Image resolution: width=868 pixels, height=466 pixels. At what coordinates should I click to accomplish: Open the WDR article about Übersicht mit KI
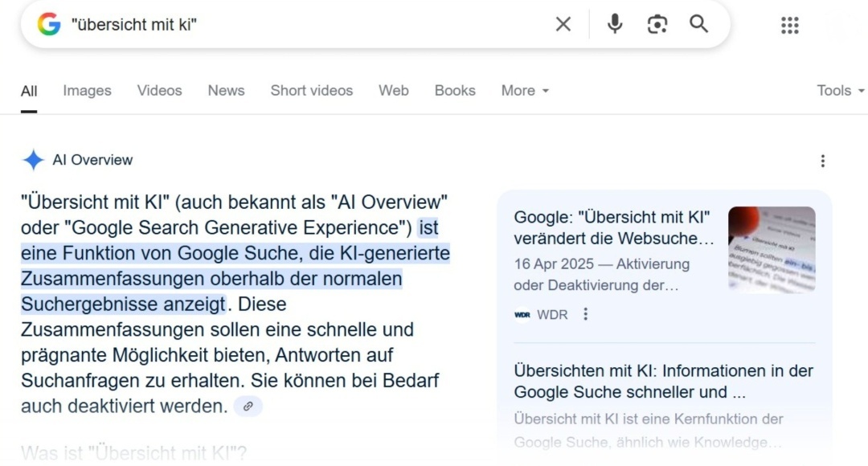pyautogui.click(x=614, y=227)
